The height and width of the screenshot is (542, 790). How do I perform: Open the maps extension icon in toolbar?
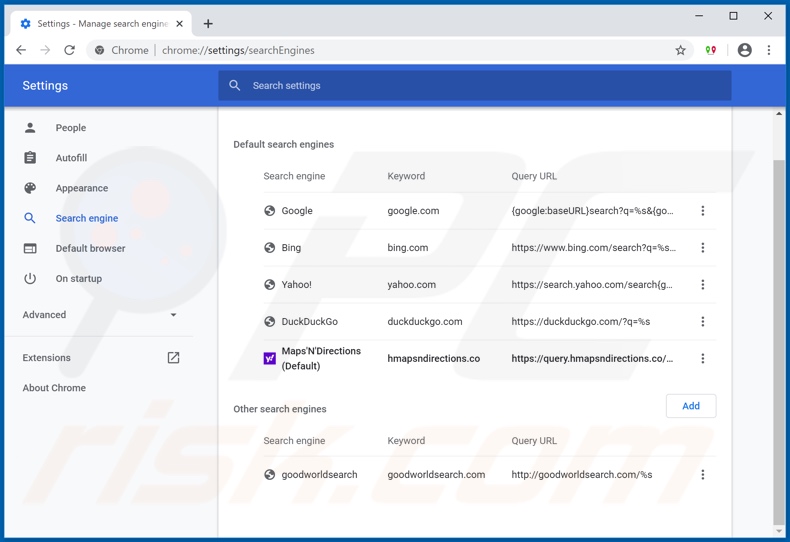(x=710, y=50)
